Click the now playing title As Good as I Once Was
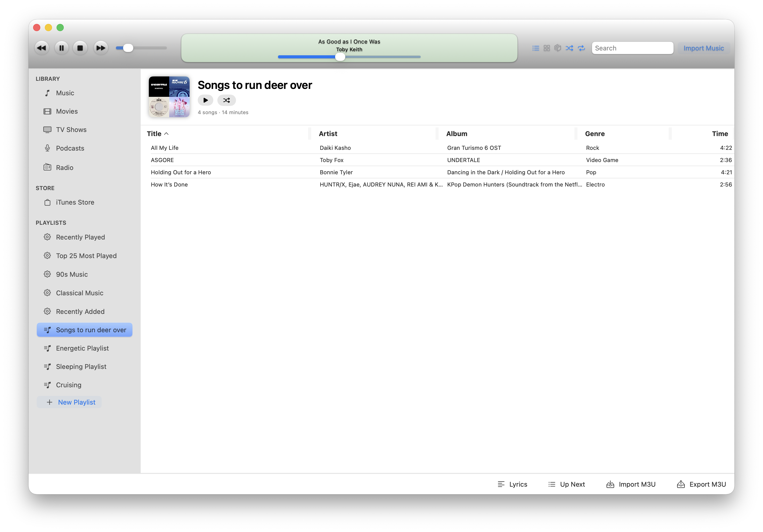The image size is (763, 532). point(349,42)
